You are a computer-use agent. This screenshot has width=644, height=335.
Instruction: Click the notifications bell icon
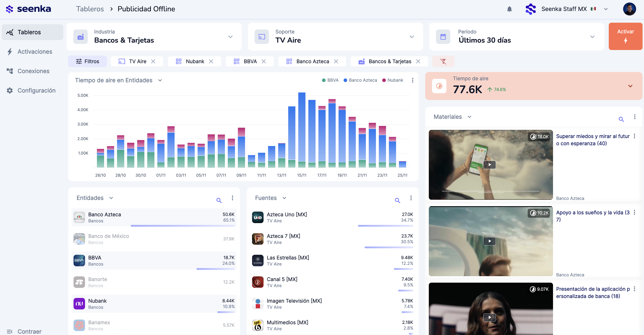point(509,9)
